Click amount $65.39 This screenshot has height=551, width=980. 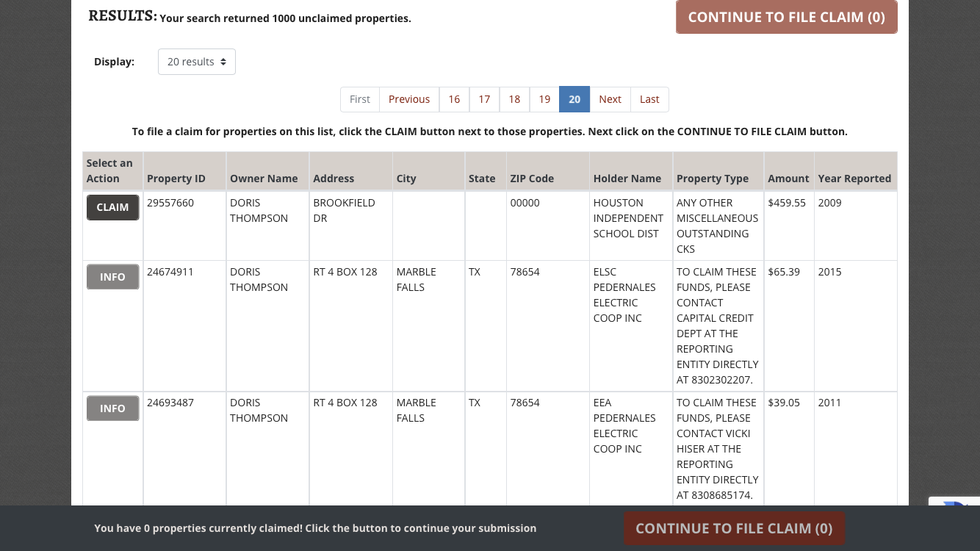coord(784,272)
